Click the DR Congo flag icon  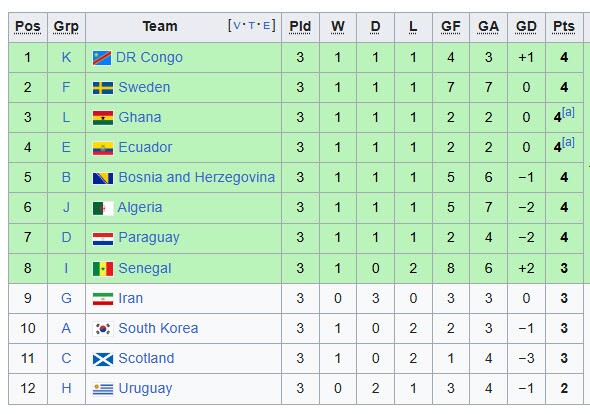[102, 58]
